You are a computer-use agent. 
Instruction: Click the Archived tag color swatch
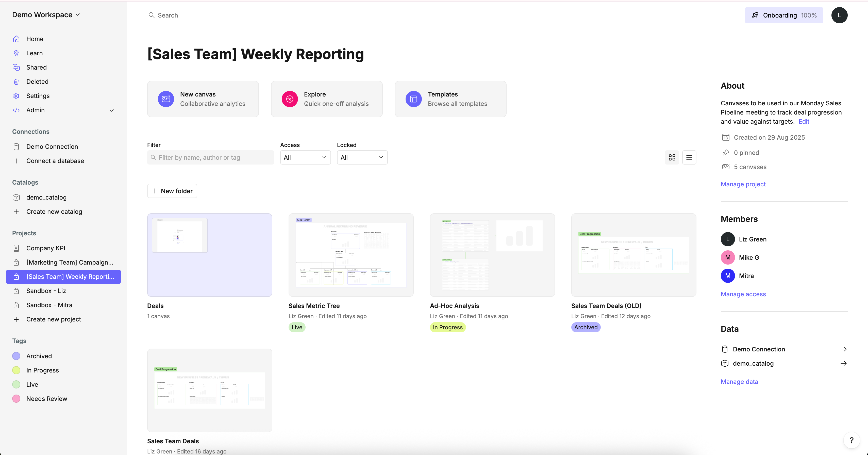(x=16, y=356)
